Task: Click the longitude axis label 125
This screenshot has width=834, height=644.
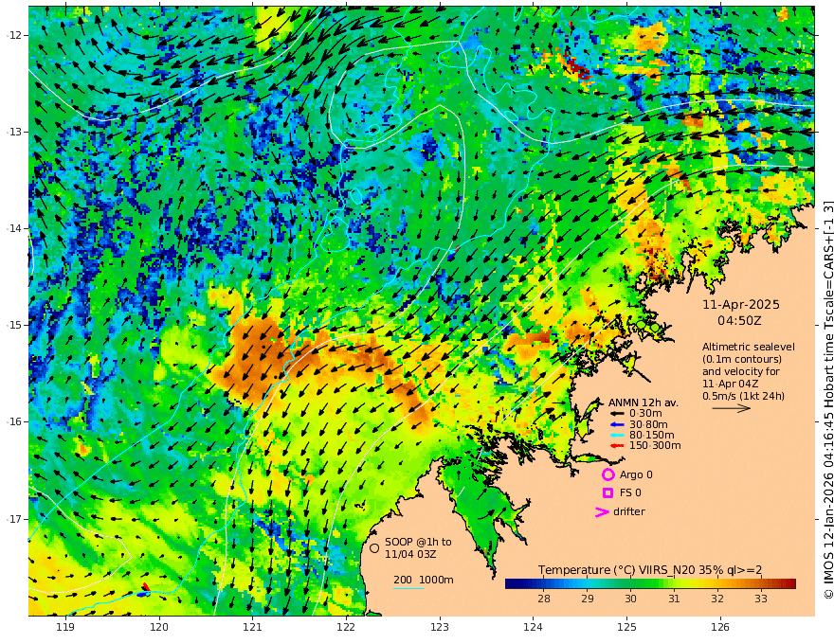Action: pos(627,628)
